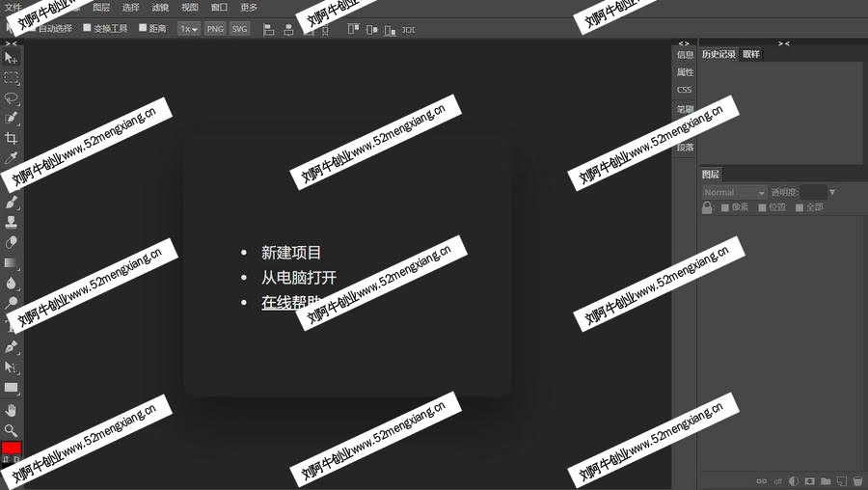This screenshot has width=868, height=490.
Task: Select the Crop tool
Action: (x=11, y=138)
